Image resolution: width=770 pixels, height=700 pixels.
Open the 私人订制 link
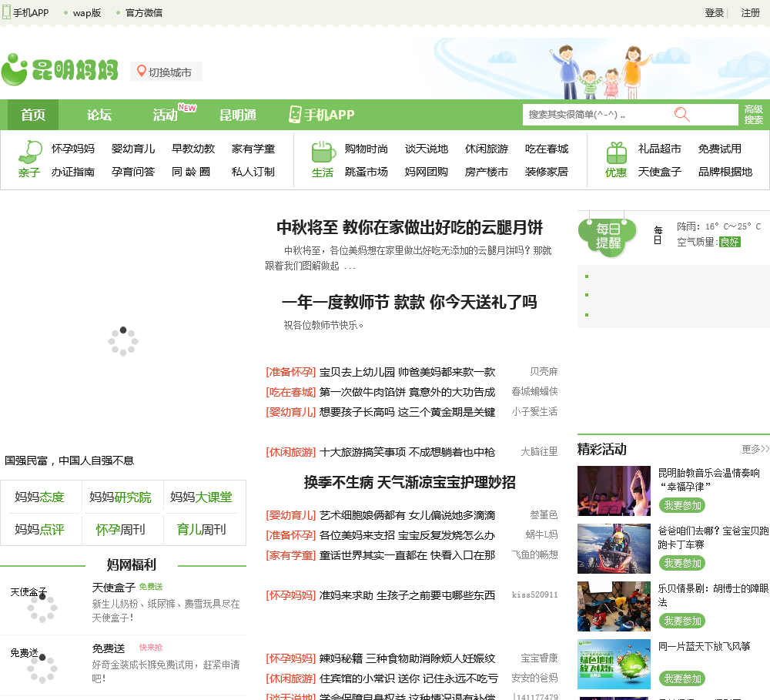point(253,172)
